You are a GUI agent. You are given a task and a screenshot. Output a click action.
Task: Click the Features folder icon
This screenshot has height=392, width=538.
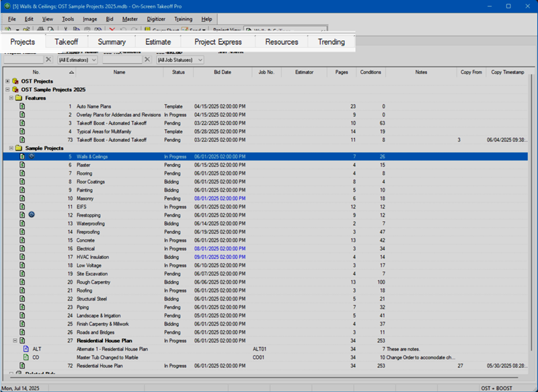point(19,98)
